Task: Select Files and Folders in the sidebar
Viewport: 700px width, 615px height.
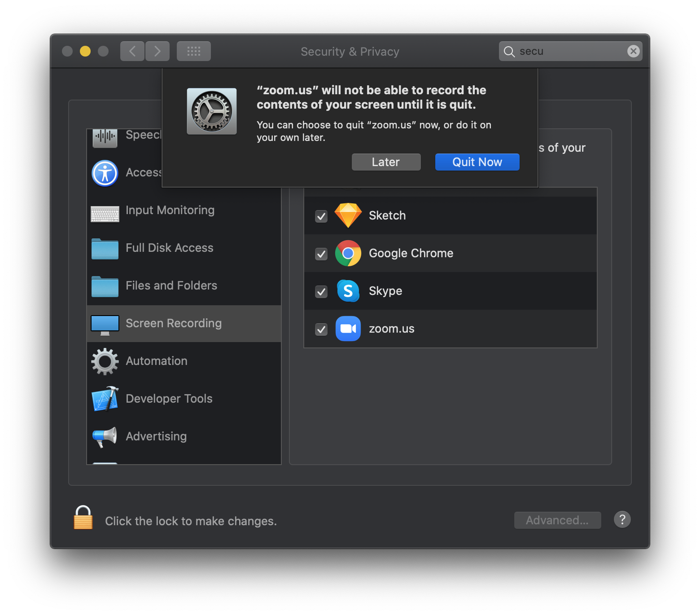Action: click(x=184, y=286)
